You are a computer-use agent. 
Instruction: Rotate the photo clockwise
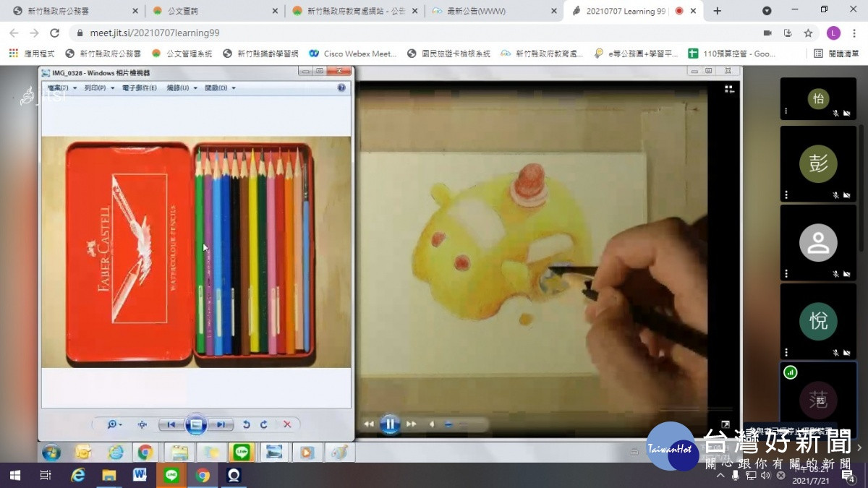(264, 424)
